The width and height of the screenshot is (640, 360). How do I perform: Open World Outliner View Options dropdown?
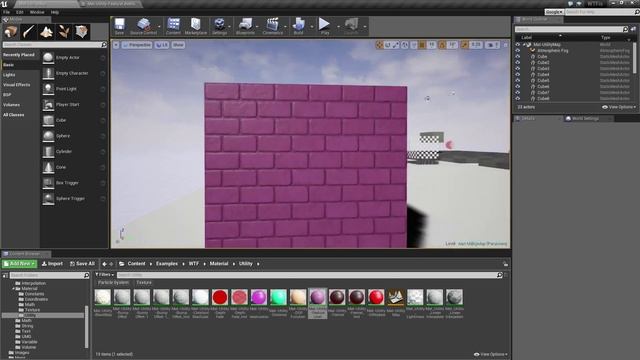pyautogui.click(x=619, y=107)
